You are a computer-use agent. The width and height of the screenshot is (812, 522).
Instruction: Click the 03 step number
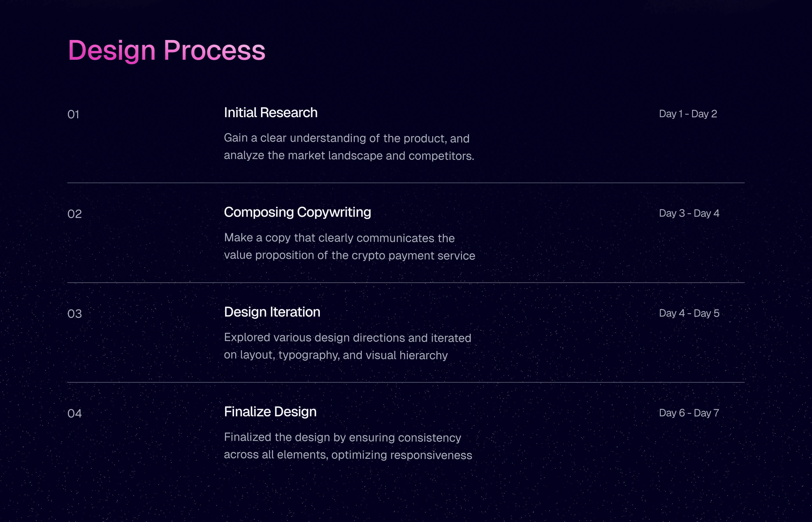pos(75,313)
